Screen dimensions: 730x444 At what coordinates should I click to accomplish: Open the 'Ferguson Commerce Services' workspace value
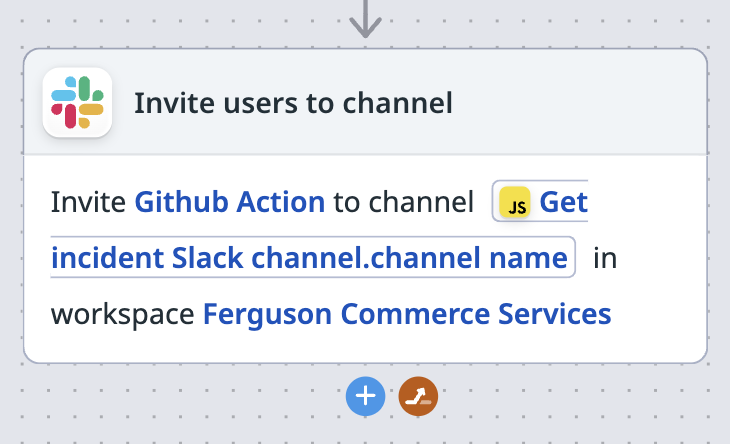click(406, 314)
